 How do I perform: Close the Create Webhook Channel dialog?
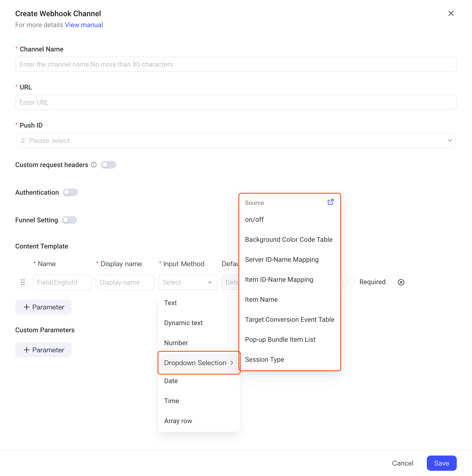(x=451, y=13)
